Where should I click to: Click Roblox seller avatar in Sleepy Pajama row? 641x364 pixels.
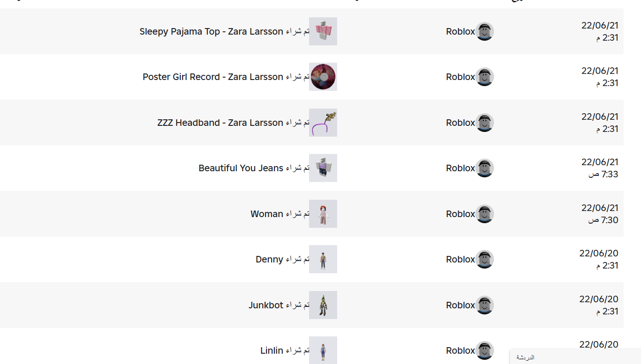(x=485, y=31)
